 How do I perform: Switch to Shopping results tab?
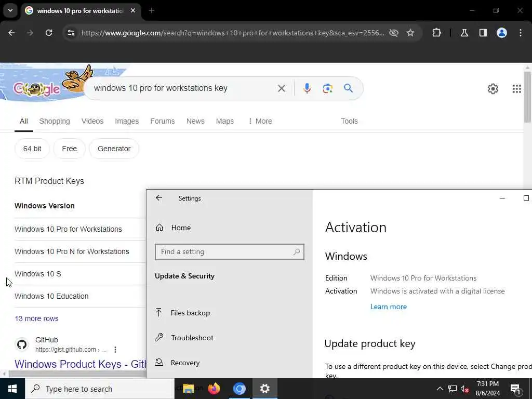[x=55, y=121]
